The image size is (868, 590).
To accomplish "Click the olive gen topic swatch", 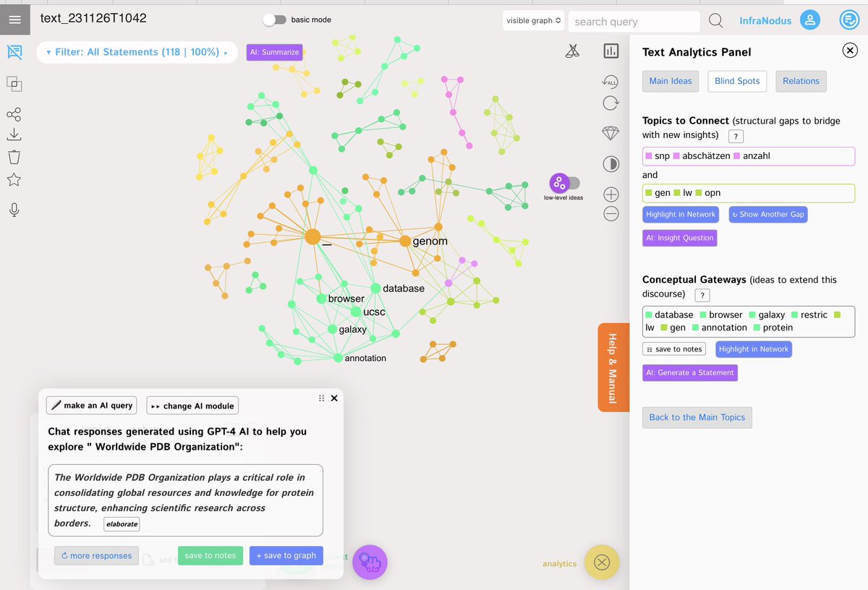I will pos(649,193).
